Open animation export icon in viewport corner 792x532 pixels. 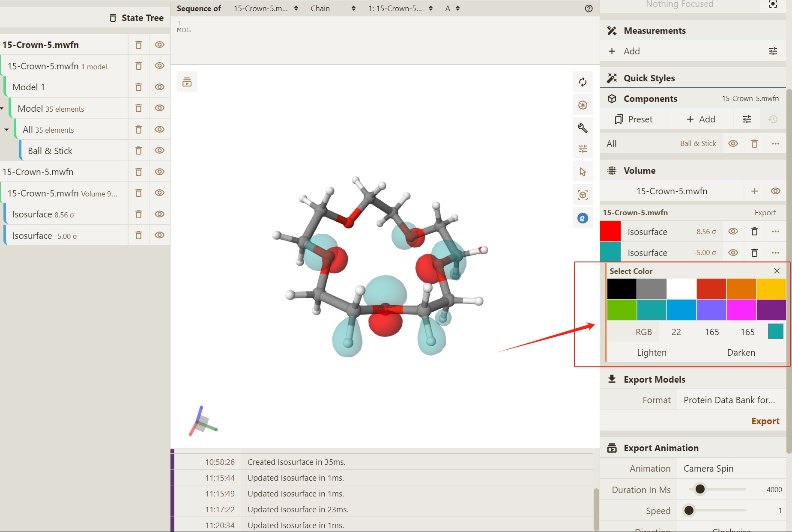187,82
